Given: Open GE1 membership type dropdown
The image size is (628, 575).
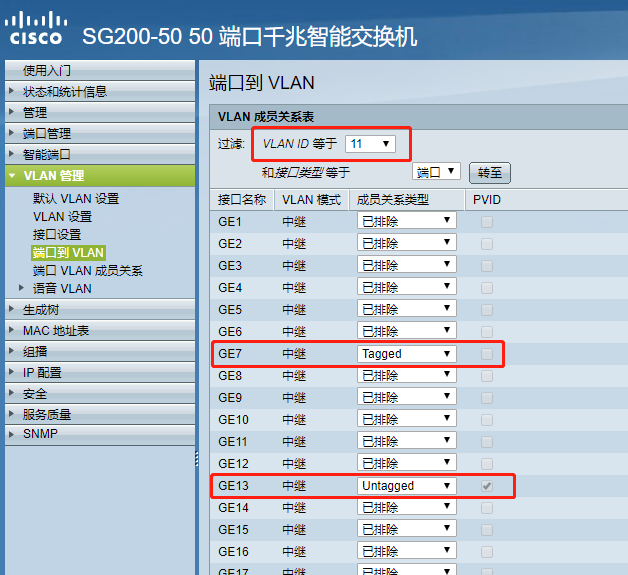Looking at the screenshot, I should click(x=407, y=221).
